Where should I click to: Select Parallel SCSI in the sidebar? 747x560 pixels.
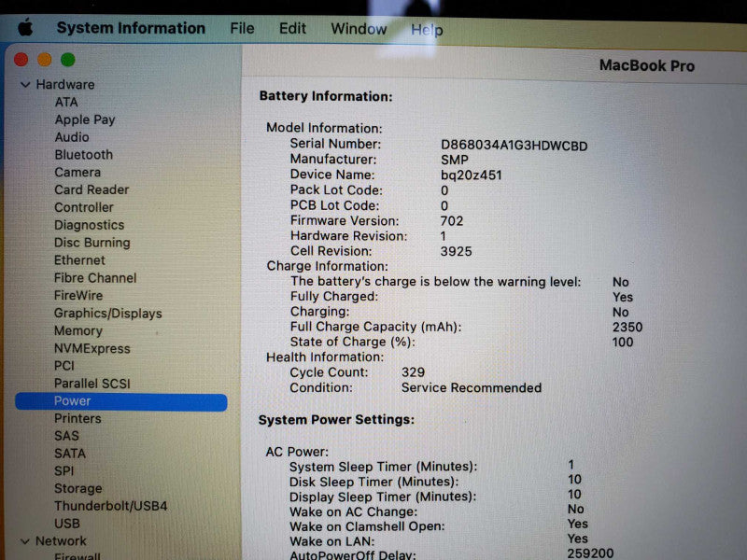92,384
